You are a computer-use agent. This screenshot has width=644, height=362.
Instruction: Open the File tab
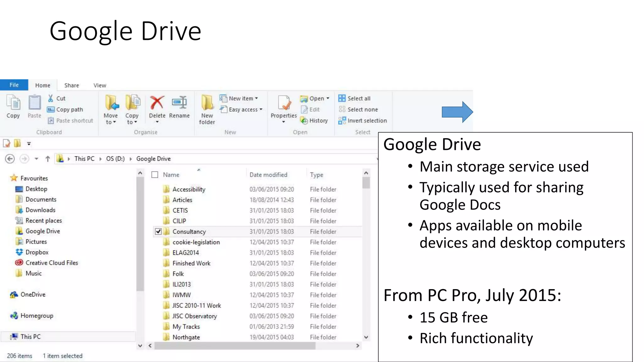coord(14,85)
